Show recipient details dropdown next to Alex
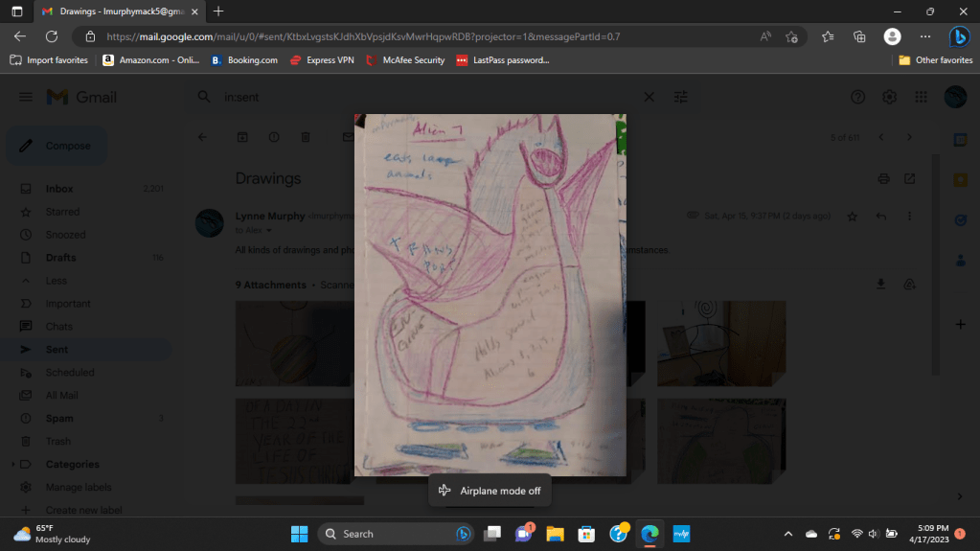This screenshot has width=980, height=551. (269, 231)
